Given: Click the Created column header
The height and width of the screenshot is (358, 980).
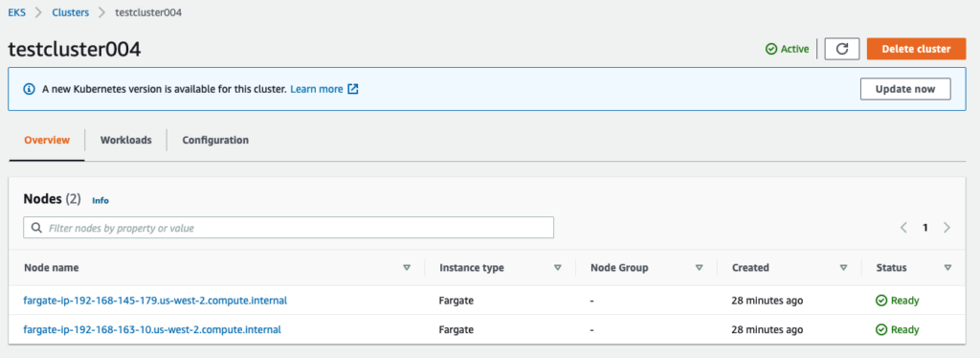Looking at the screenshot, I should click(x=750, y=267).
